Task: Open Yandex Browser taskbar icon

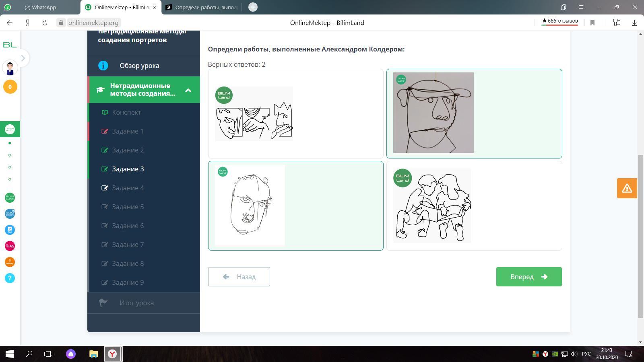Action: coord(113,354)
